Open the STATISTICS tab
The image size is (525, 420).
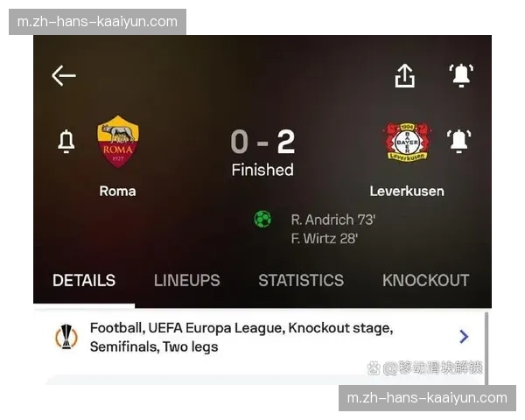point(301,280)
